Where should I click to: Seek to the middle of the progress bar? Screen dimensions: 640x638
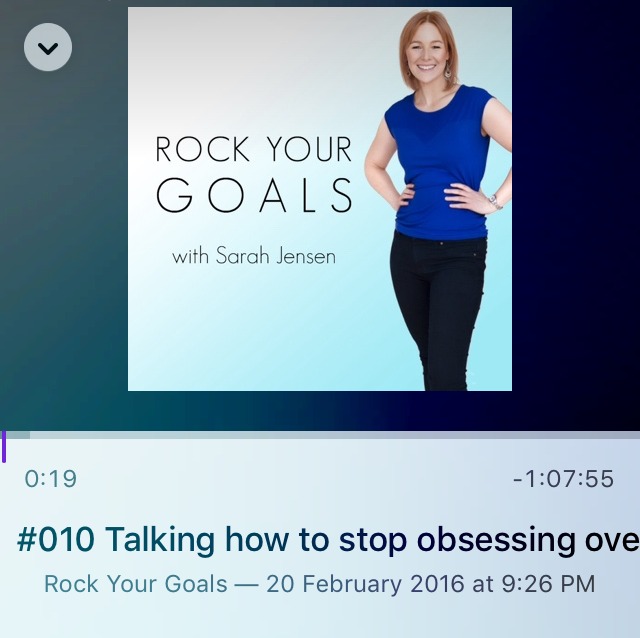tap(320, 435)
